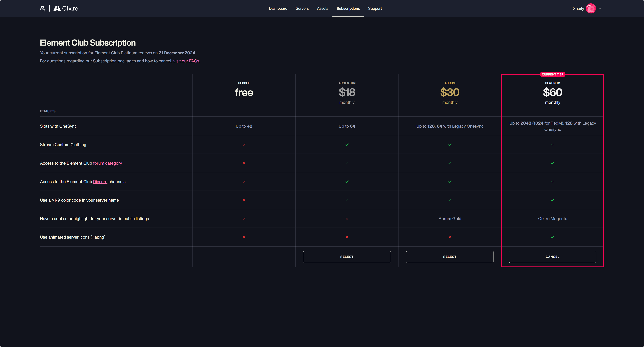Image resolution: width=644 pixels, height=347 pixels.
Task: Click the Aurum $30 price
Action: point(450,92)
